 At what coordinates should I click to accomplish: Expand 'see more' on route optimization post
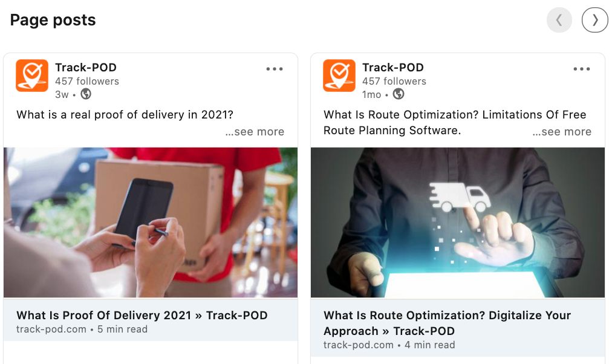point(562,132)
